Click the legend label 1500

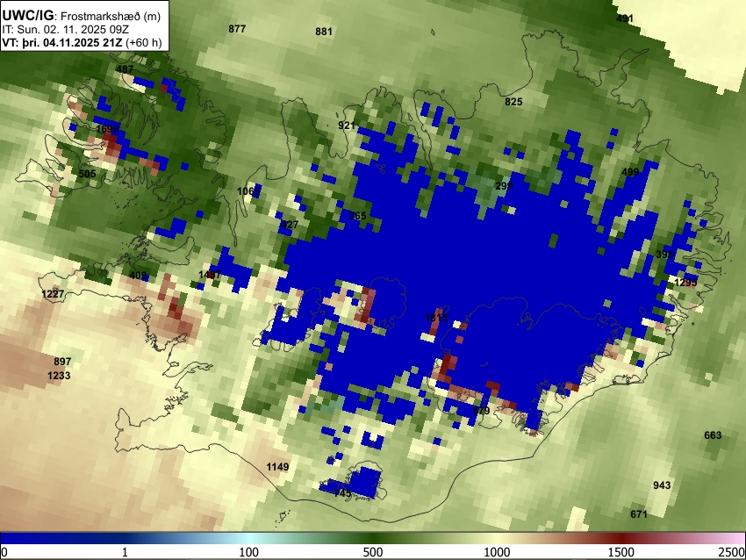620,552
